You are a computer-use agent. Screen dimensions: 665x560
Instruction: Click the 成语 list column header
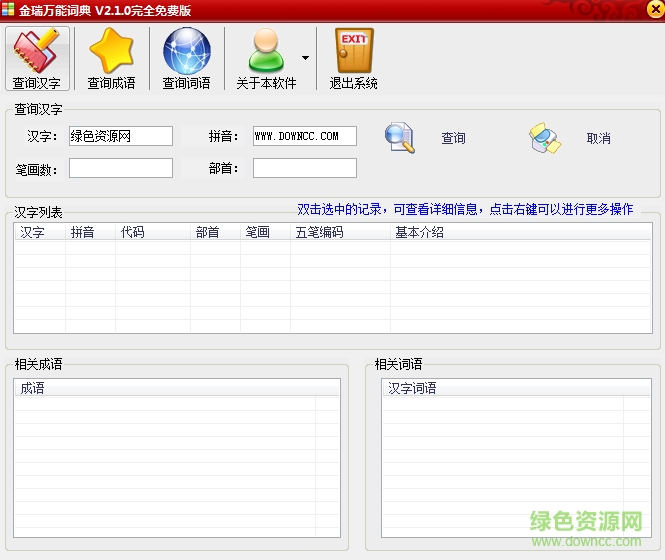tap(177, 388)
